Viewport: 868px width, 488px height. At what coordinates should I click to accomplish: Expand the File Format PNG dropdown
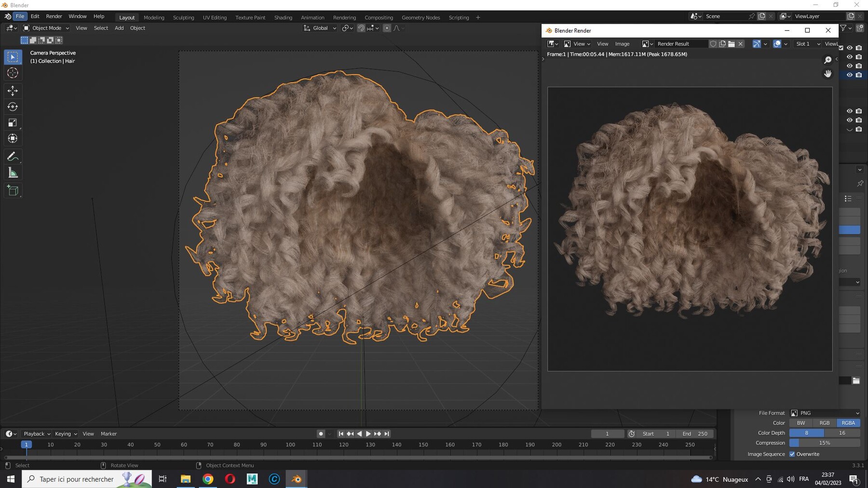(825, 413)
